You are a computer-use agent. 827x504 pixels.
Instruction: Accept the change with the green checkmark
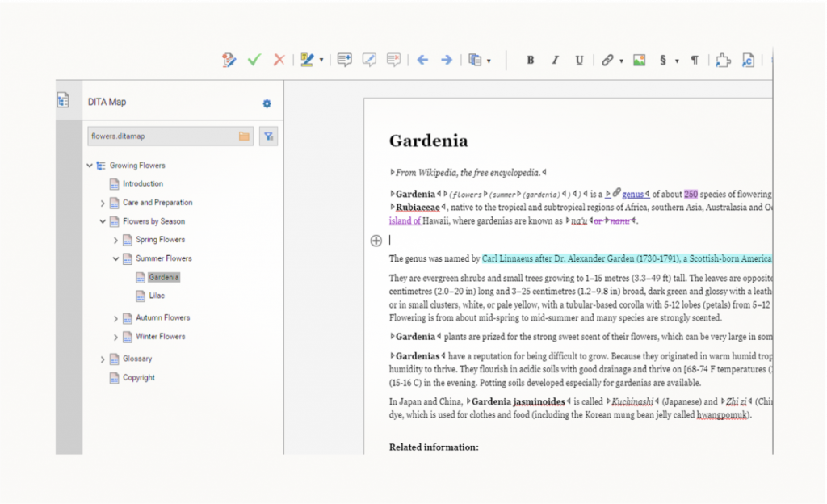point(254,60)
